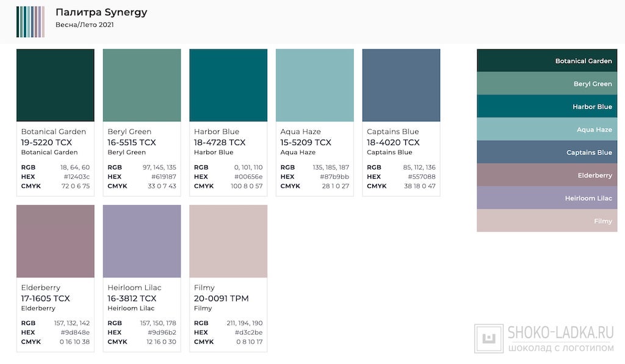625x364 pixels.
Task: Click the Harbor Blue large color swatch
Action: (x=228, y=85)
